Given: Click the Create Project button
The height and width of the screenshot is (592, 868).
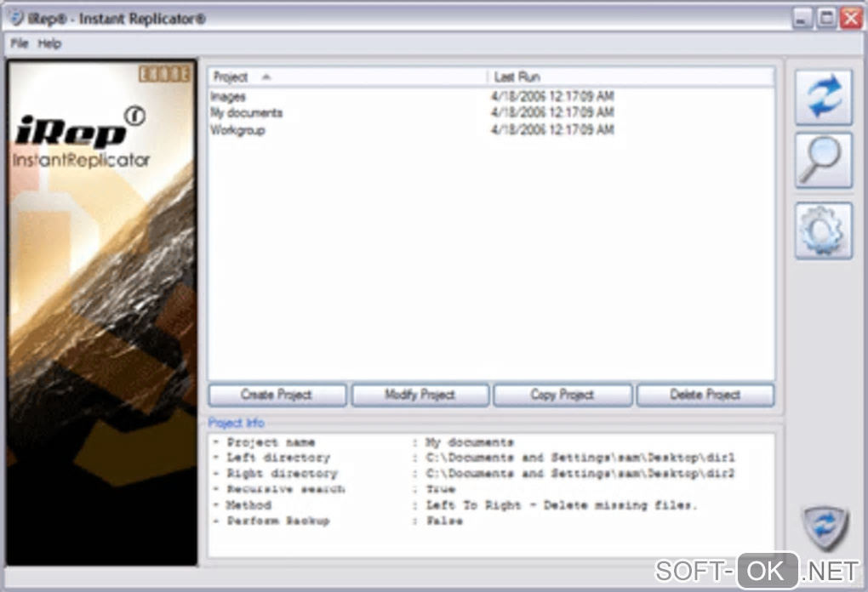Looking at the screenshot, I should [277, 395].
